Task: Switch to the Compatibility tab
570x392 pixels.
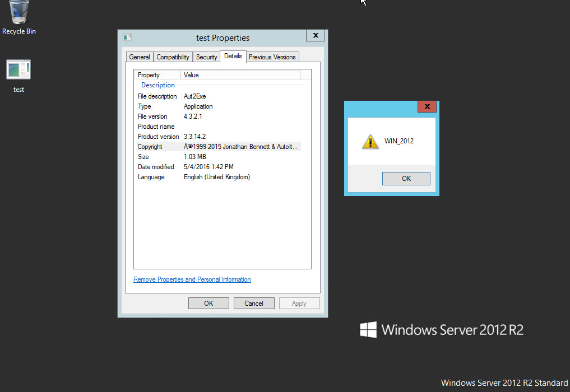Action: coord(173,57)
